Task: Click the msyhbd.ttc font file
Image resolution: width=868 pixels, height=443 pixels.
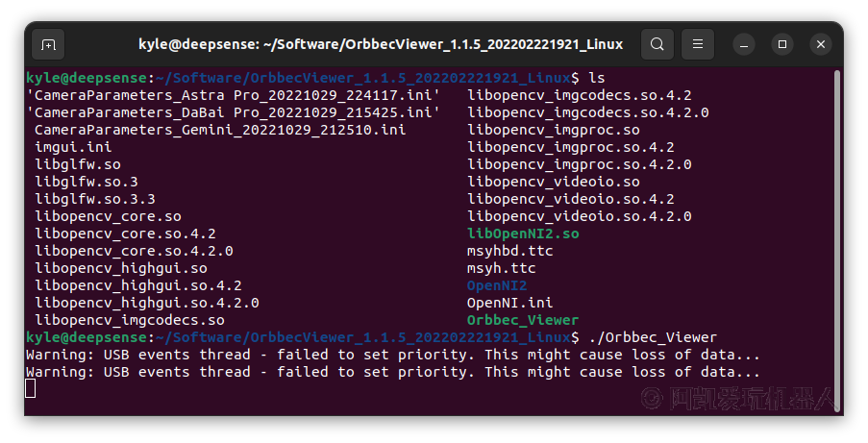Action: pos(509,251)
